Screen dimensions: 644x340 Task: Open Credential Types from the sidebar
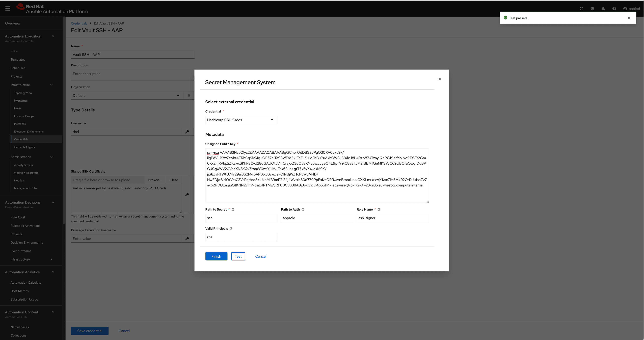[24, 147]
